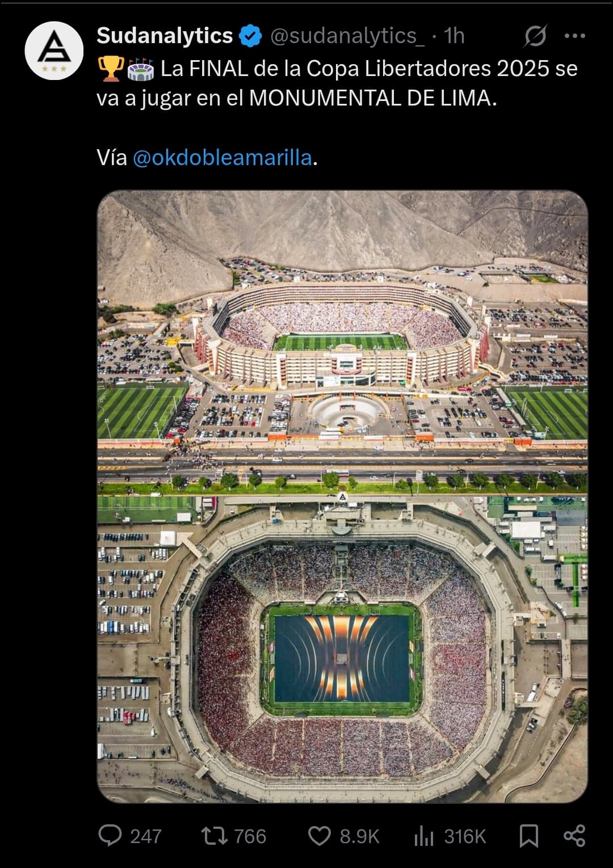Open the aerial stadium photo with mountains
This screenshot has width=613, height=868.
coord(342,496)
